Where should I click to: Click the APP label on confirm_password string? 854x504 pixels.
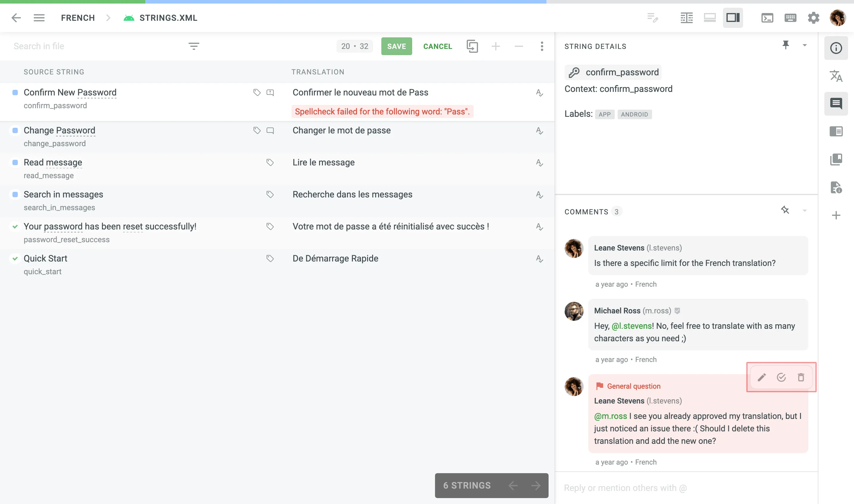coord(604,114)
